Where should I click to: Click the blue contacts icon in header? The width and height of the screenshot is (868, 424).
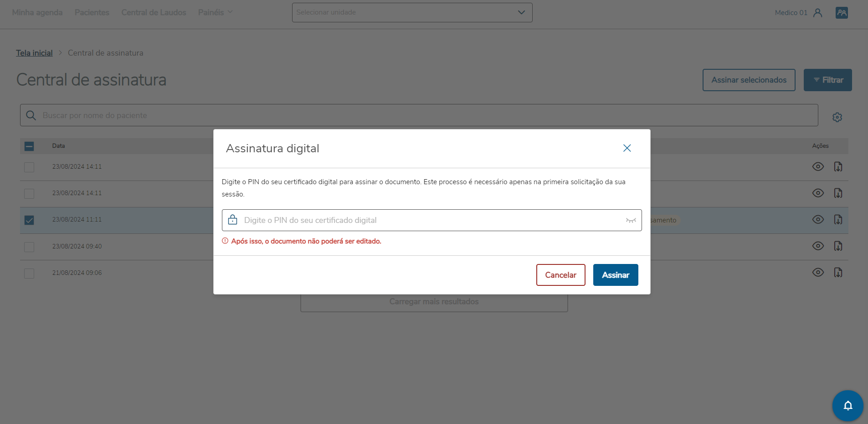click(x=842, y=13)
